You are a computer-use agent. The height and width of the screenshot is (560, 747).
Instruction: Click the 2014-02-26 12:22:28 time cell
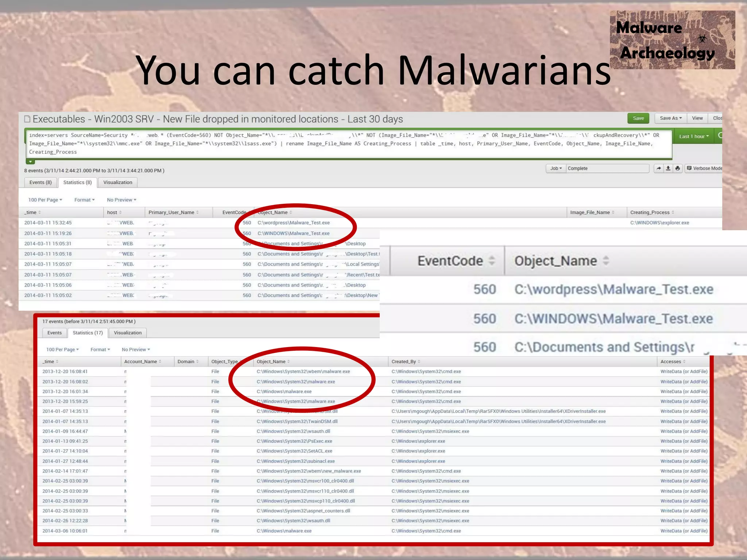(65, 521)
